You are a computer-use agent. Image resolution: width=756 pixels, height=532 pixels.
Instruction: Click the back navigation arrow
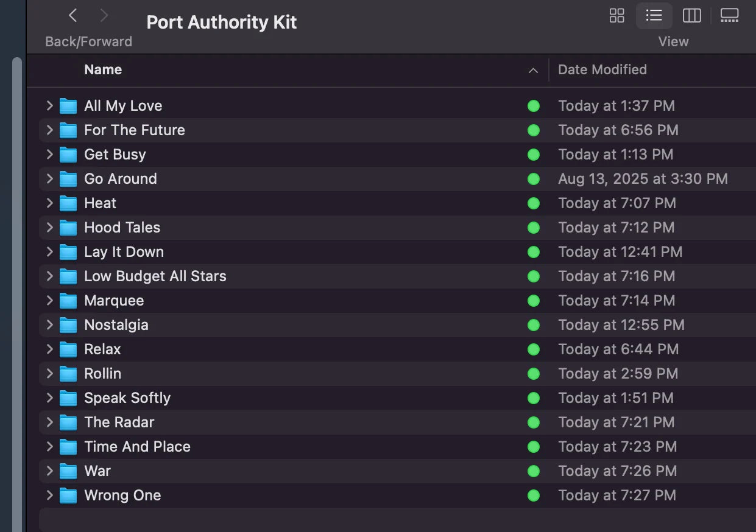click(72, 15)
